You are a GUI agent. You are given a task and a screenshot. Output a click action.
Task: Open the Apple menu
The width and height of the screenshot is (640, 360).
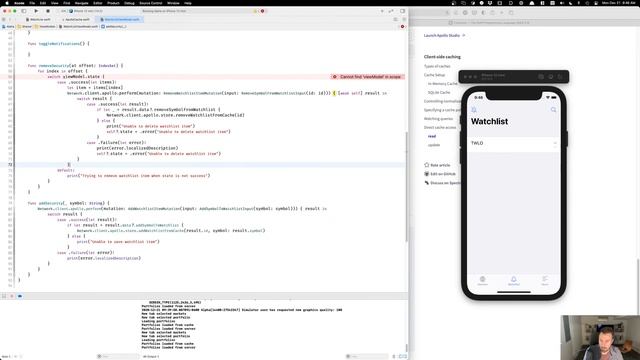7,3
